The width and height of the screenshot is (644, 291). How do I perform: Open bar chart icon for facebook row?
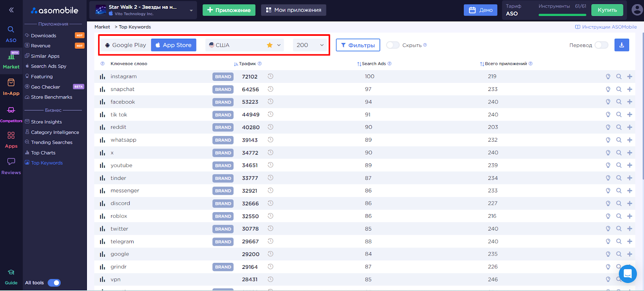click(x=102, y=102)
